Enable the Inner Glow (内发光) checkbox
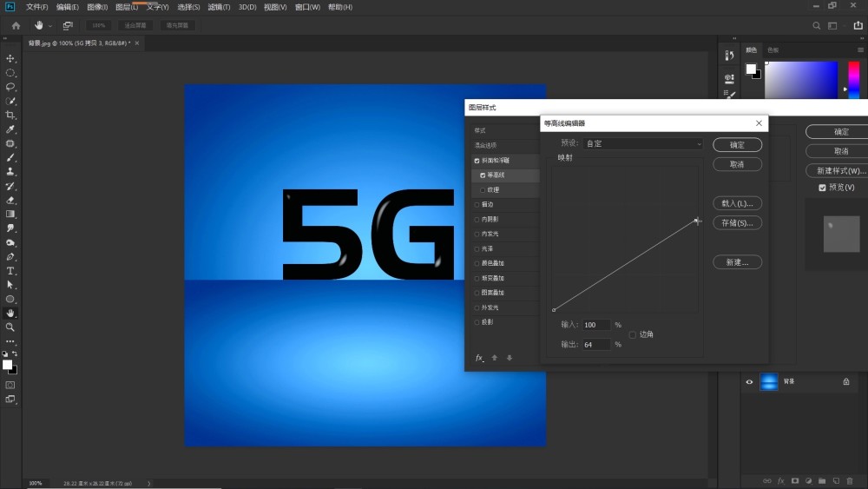 477,235
